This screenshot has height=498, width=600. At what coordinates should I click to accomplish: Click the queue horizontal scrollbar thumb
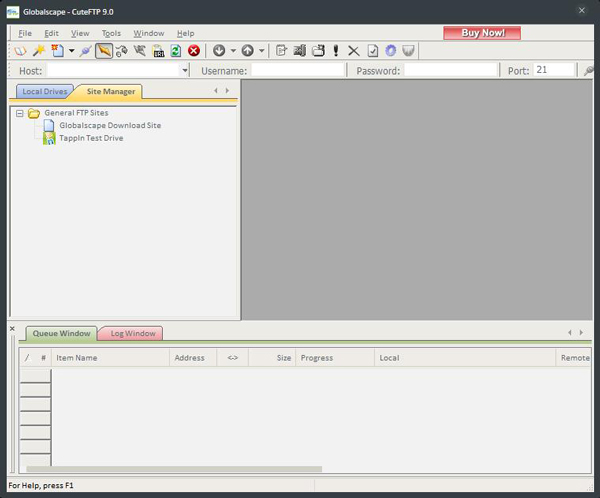click(x=174, y=469)
